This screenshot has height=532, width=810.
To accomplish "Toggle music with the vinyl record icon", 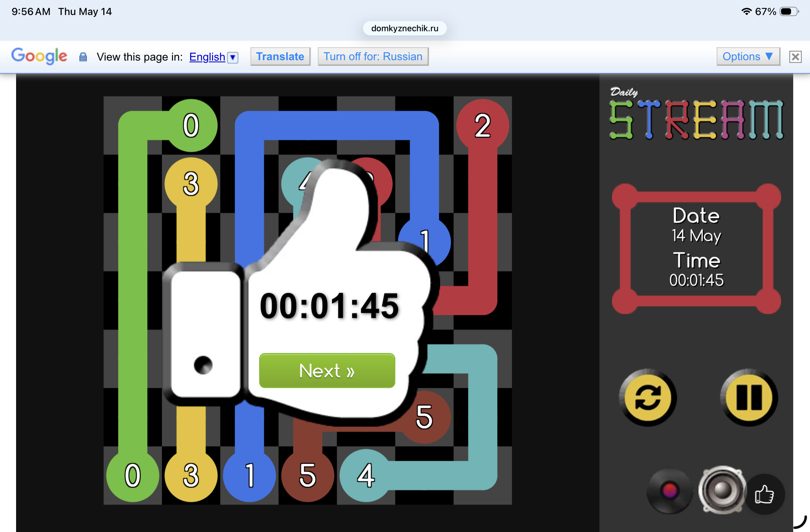I will tap(670, 491).
